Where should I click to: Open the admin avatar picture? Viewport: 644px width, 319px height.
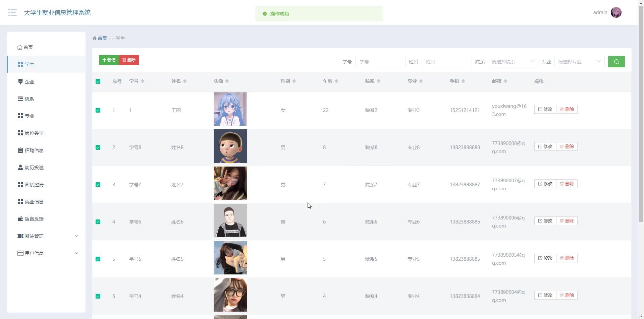click(x=616, y=12)
